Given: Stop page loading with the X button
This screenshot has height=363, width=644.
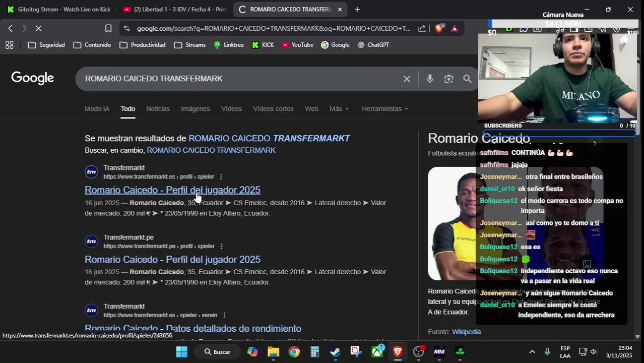Looking at the screenshot, I should point(38,29).
